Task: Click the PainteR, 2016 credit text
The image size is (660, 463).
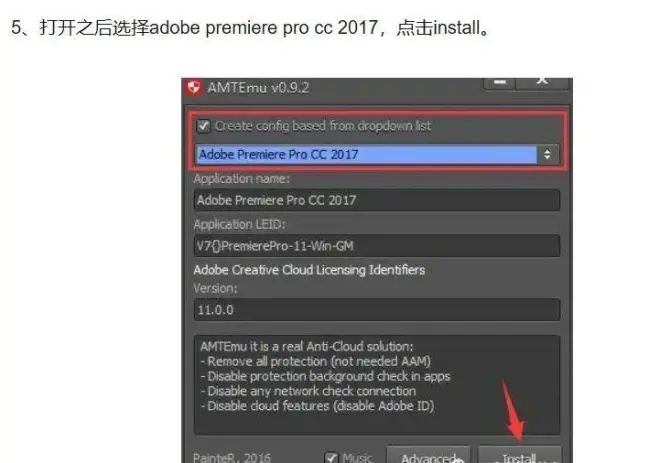Action: coord(232,458)
